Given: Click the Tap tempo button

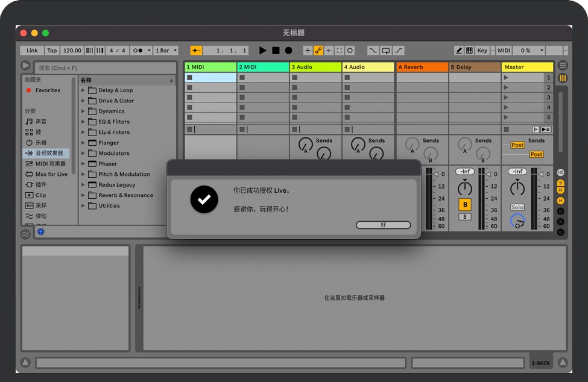Looking at the screenshot, I should click(52, 50).
